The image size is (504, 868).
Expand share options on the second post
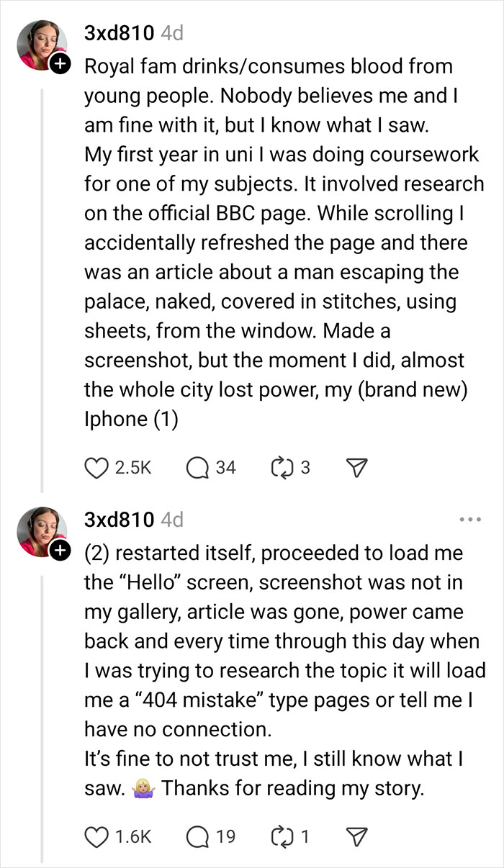(355, 836)
